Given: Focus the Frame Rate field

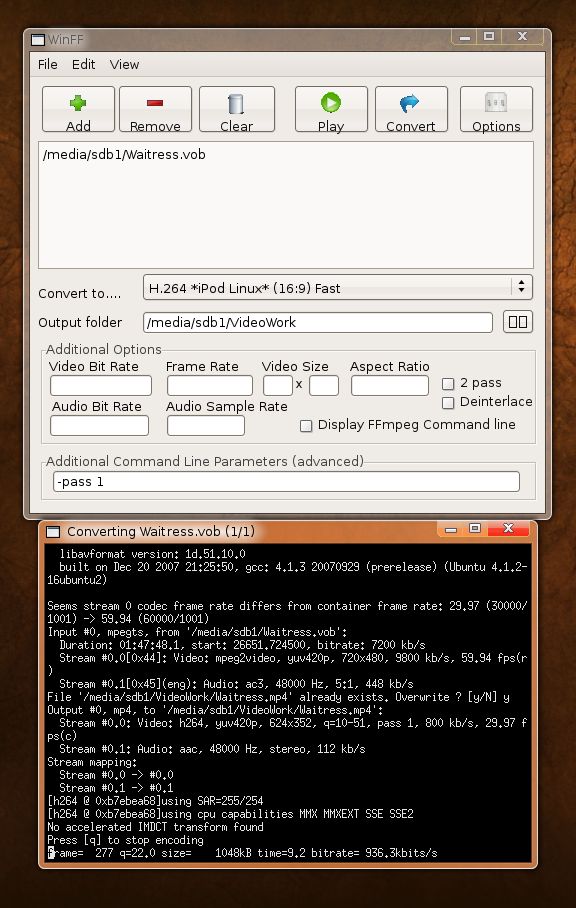Looking at the screenshot, I should [210, 386].
